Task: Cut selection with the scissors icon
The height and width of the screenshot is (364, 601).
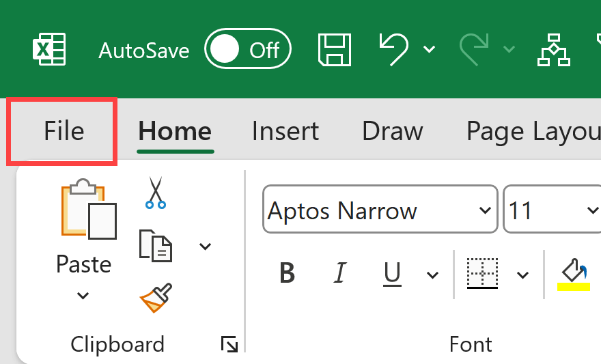Action: pos(156,193)
